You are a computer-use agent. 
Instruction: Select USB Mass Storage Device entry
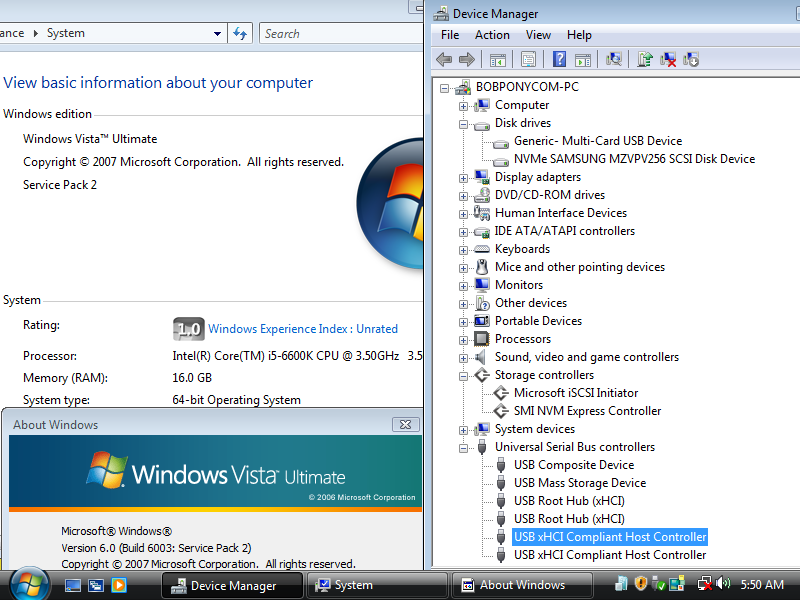[580, 483]
